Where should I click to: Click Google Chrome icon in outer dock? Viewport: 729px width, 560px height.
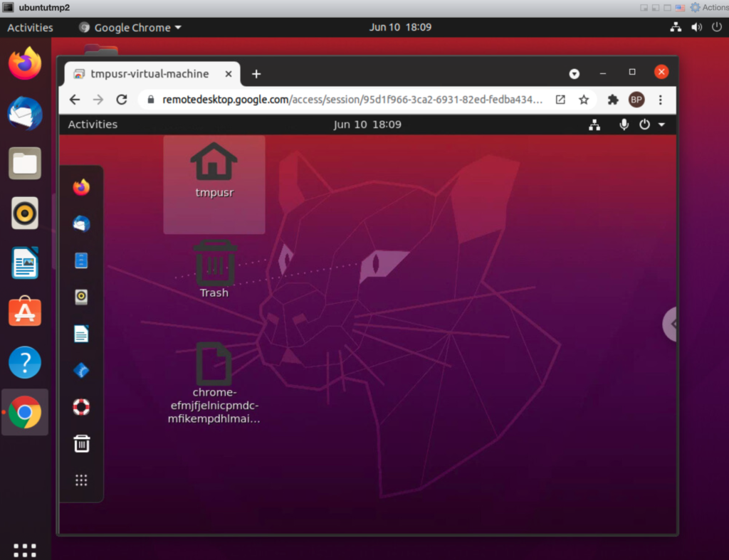tap(25, 412)
